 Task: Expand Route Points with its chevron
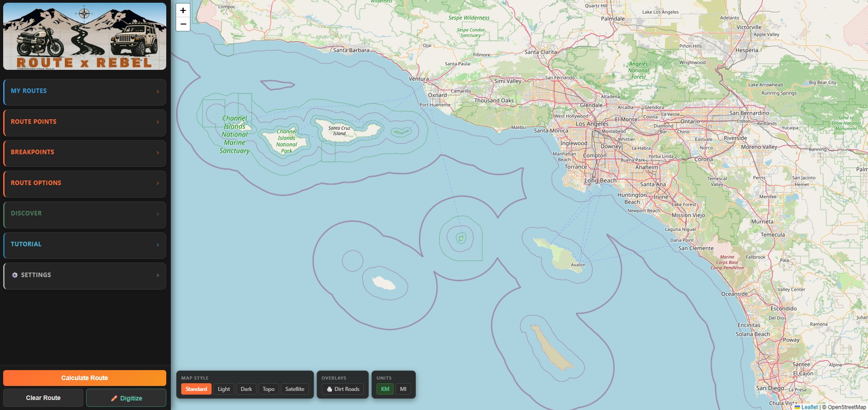158,122
